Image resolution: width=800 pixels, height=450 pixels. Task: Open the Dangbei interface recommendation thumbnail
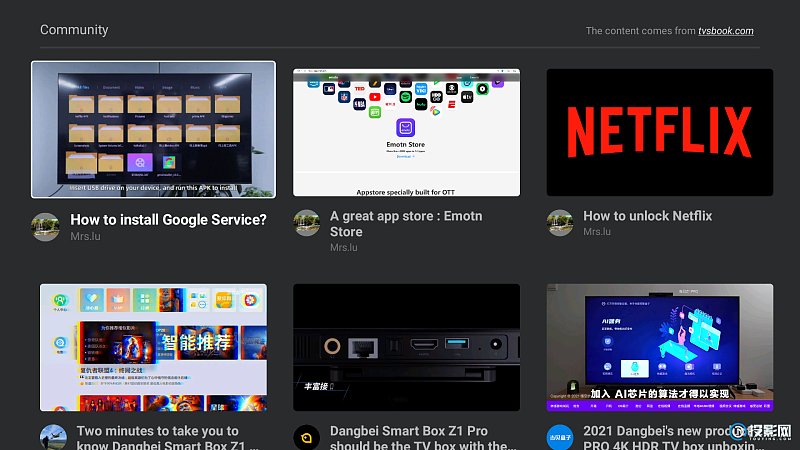[153, 347]
